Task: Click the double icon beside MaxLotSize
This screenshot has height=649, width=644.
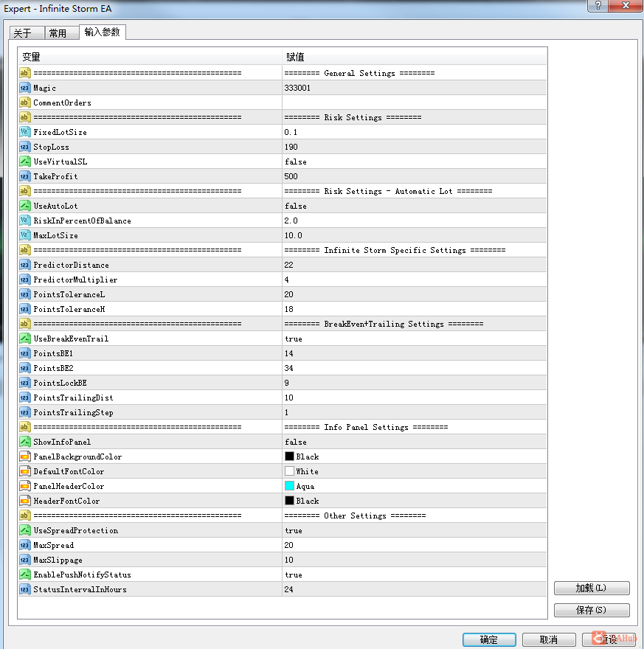Action: point(25,235)
